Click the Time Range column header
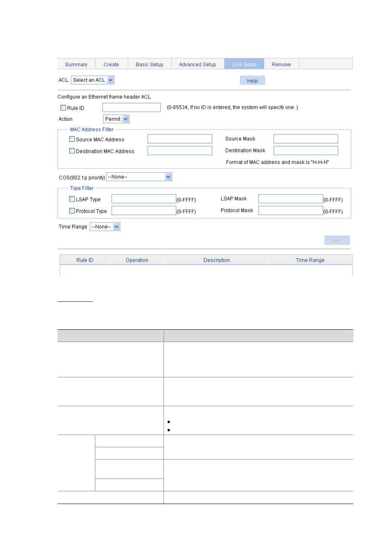The height and width of the screenshot is (555, 392). (310, 260)
